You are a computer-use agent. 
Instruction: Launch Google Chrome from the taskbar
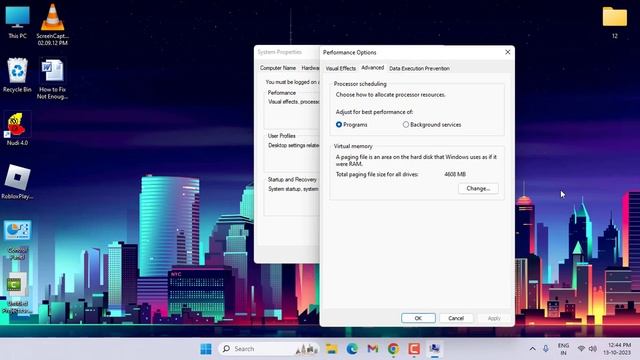click(x=393, y=349)
